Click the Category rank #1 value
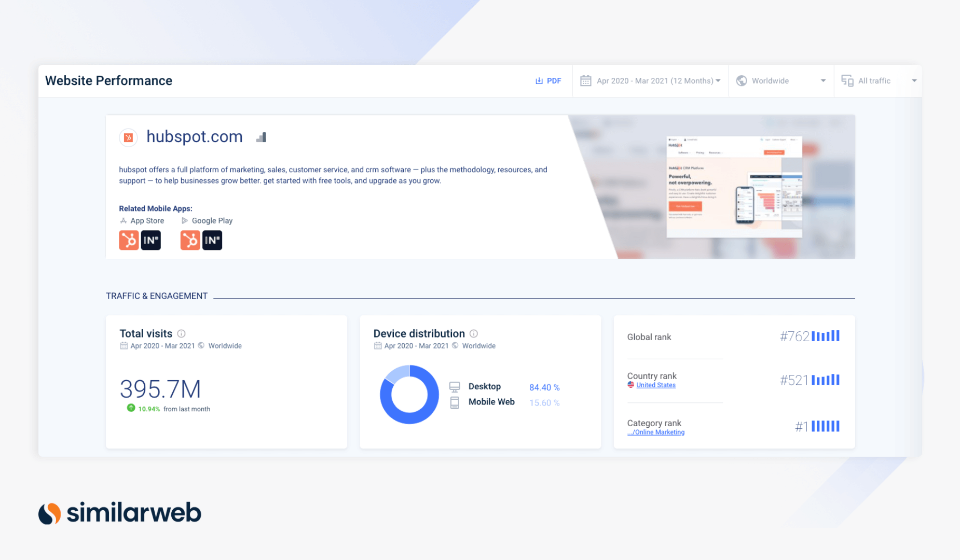Image resolution: width=960 pixels, height=560 pixels. click(802, 427)
